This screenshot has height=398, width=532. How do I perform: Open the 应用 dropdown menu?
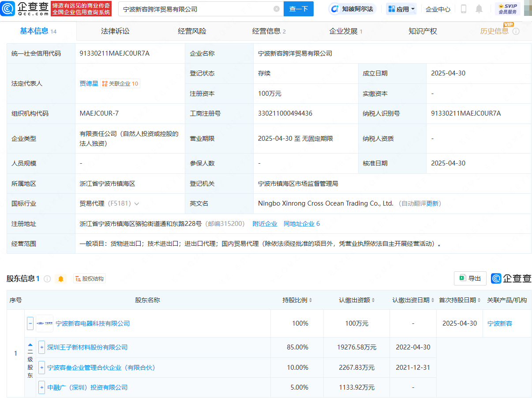401,9
